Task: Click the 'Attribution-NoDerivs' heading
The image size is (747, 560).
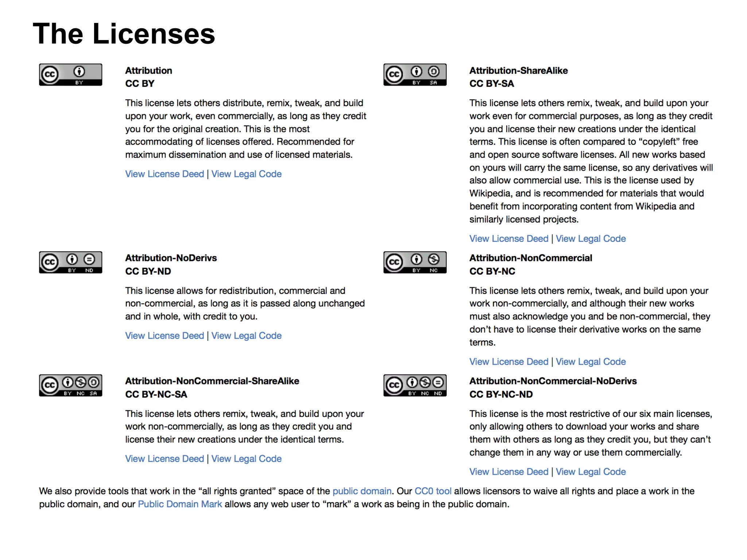Action: point(171,258)
